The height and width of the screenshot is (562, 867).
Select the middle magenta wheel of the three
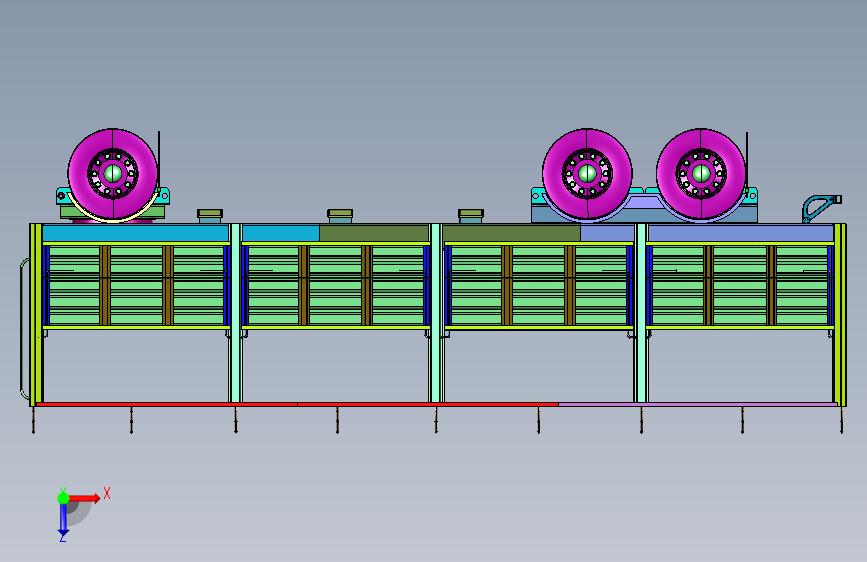(x=587, y=174)
